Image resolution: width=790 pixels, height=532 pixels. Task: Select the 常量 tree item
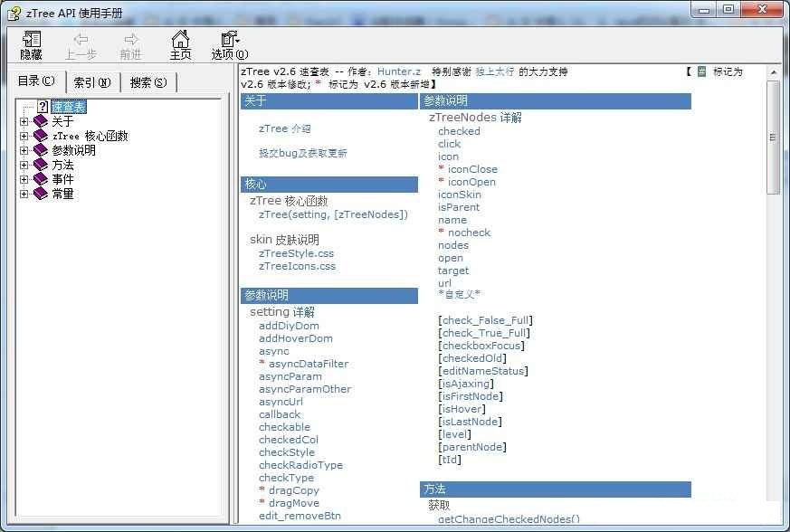60,194
